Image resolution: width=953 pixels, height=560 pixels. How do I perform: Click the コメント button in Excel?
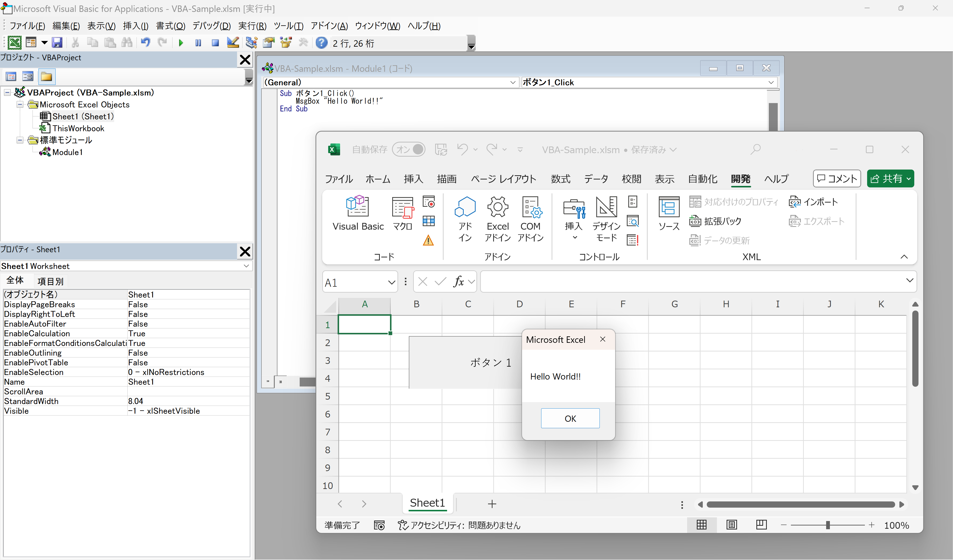pos(837,178)
